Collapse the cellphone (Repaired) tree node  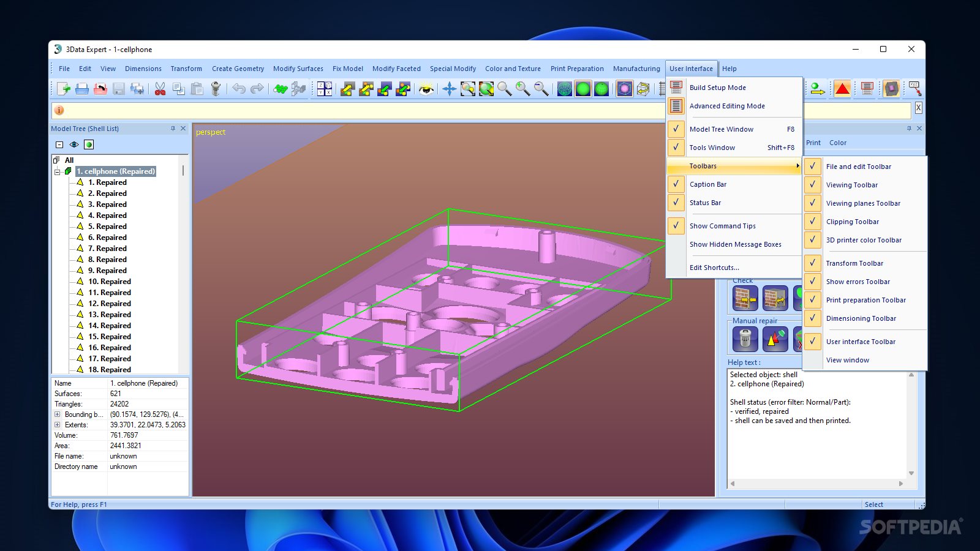[x=57, y=172]
